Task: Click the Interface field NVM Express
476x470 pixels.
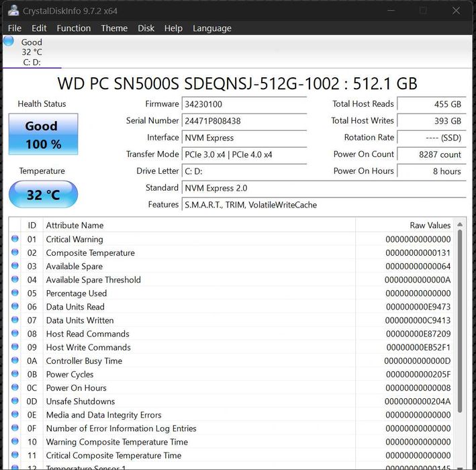Action: (244, 138)
